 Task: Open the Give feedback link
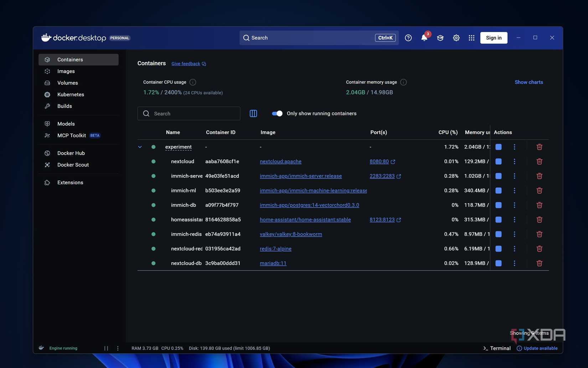(x=189, y=64)
